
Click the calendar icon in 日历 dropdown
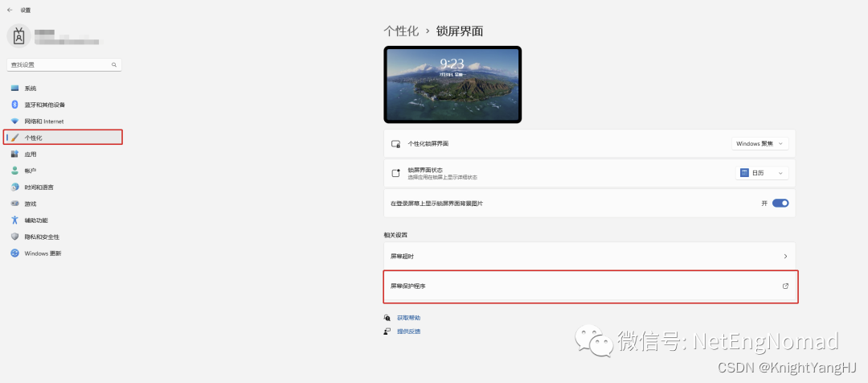point(744,173)
